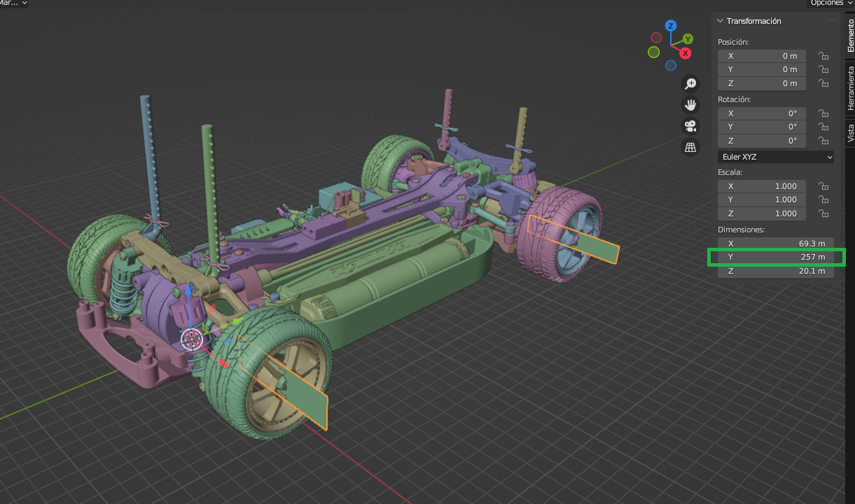Click the red X axis gizmo ball
The height and width of the screenshot is (504, 855).
tap(686, 53)
